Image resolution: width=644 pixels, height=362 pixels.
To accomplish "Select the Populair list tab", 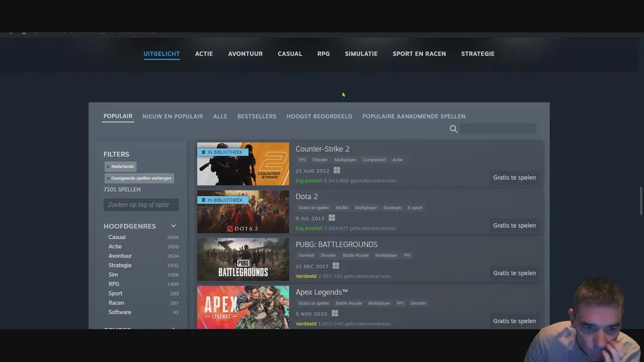I will [x=118, y=116].
